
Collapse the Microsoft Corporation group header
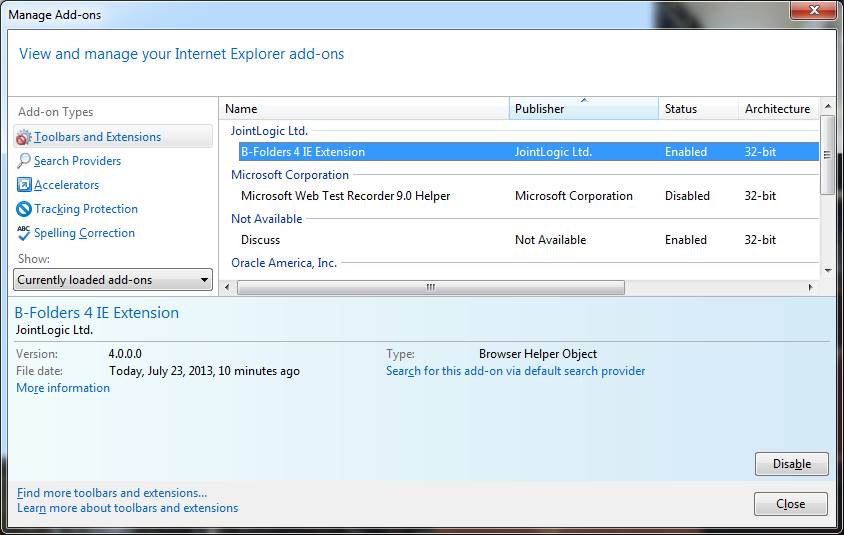pos(290,175)
